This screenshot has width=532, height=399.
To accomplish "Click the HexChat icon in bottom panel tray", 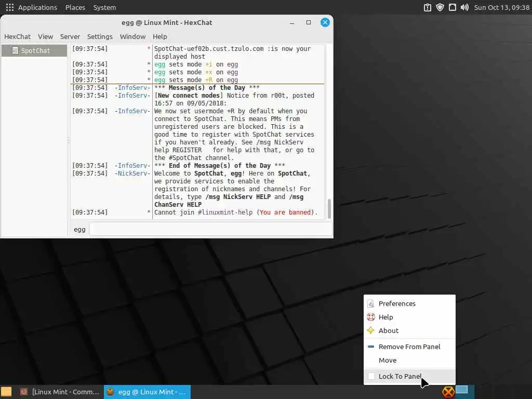I will tap(448, 392).
